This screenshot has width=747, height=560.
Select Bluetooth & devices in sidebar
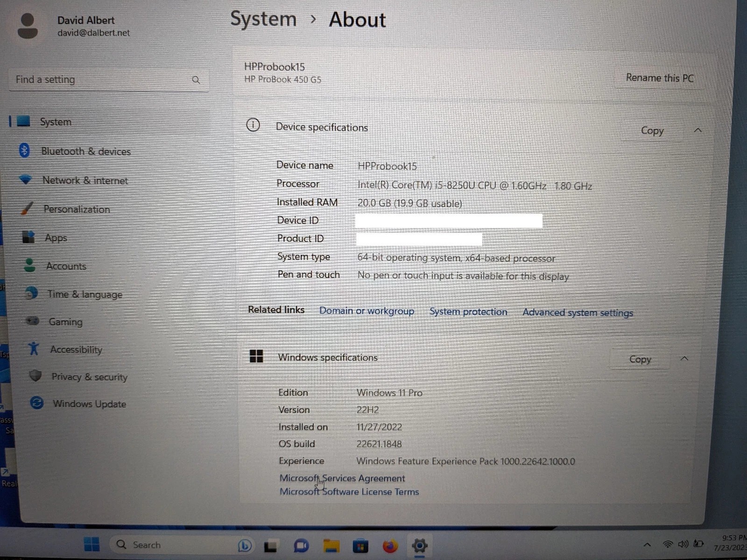[86, 151]
